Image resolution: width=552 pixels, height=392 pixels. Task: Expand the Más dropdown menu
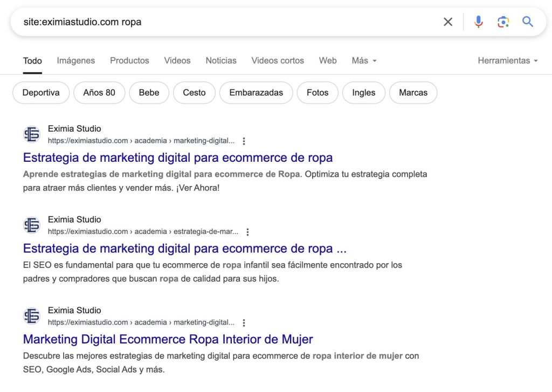click(x=364, y=60)
